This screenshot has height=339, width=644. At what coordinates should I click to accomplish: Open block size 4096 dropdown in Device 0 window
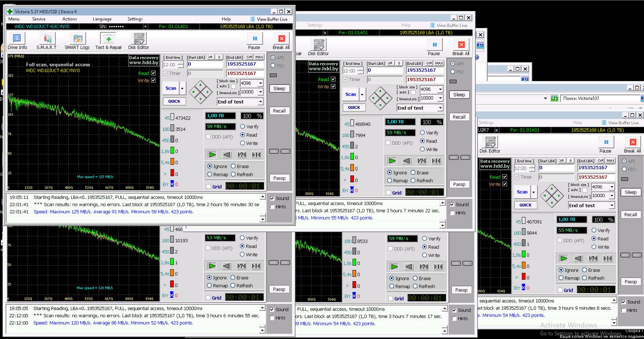coord(260,83)
